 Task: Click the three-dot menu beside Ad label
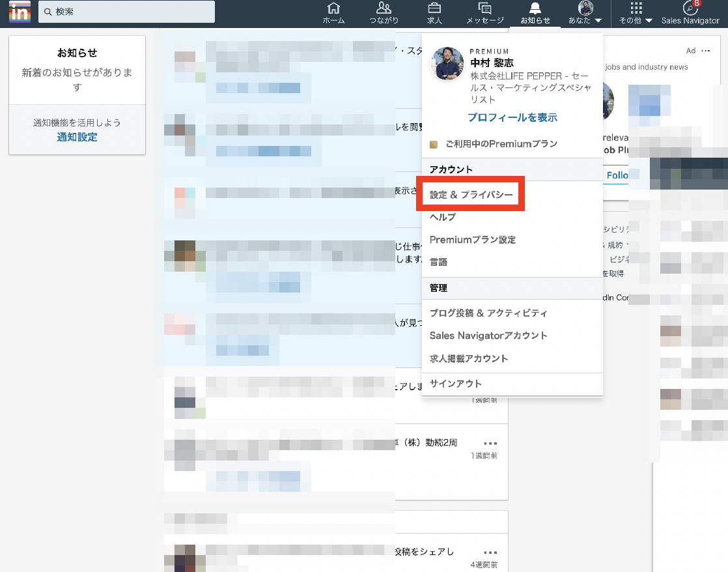pyautogui.click(x=706, y=51)
